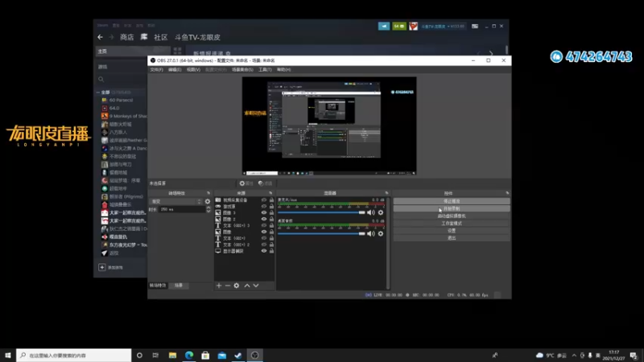Open the 场景集合(S) menu in OBS
This screenshot has height=362, width=644.
tap(243, 70)
